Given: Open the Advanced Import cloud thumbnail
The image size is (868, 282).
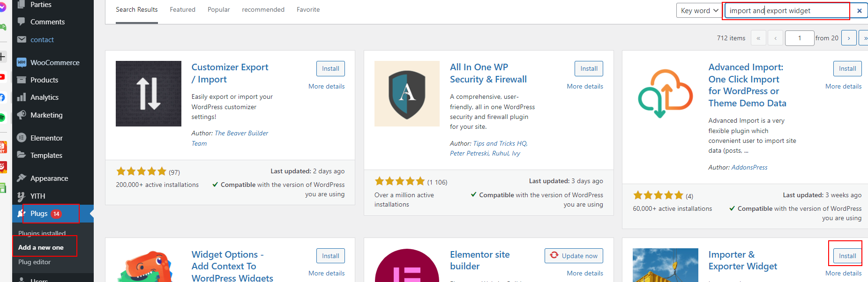Looking at the screenshot, I should [x=666, y=94].
